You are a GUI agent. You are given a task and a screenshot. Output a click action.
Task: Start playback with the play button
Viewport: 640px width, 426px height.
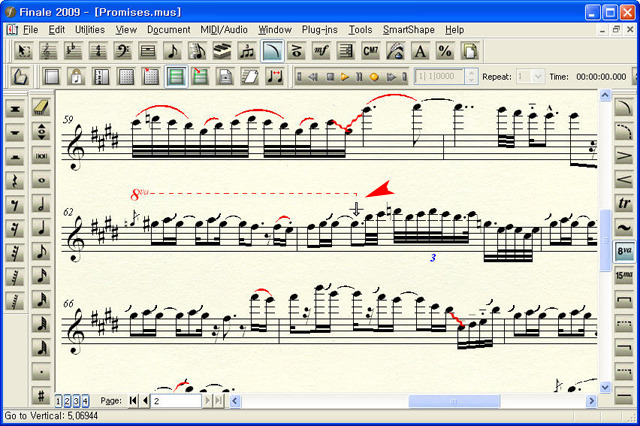tap(344, 77)
